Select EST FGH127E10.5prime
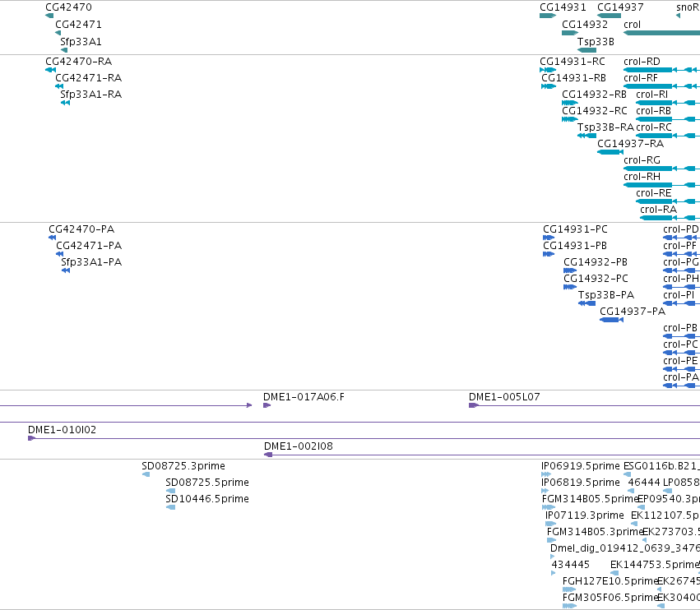This screenshot has width=700, height=610. point(610,581)
